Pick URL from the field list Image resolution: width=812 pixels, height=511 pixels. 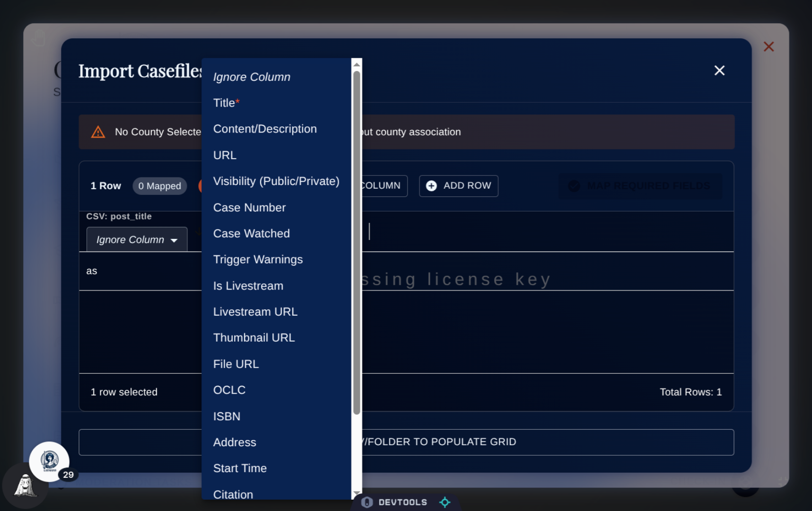pyautogui.click(x=276, y=155)
